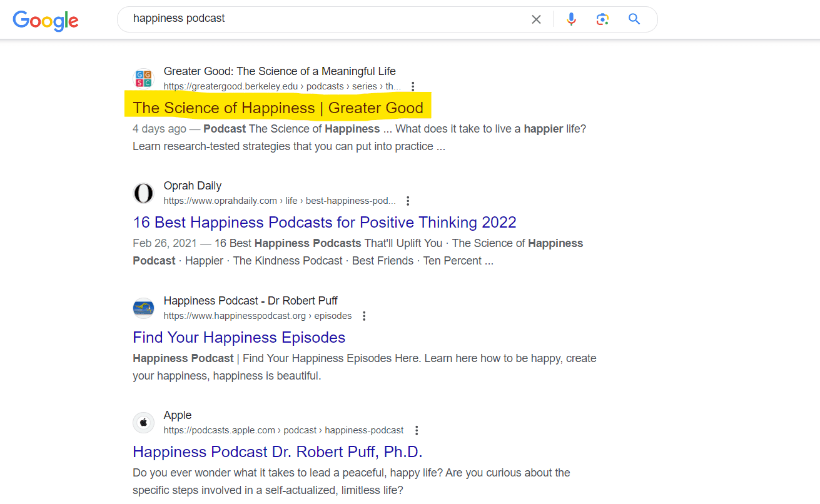Click the 'Oprah Daily' site name
820x504 pixels.
pos(193,186)
